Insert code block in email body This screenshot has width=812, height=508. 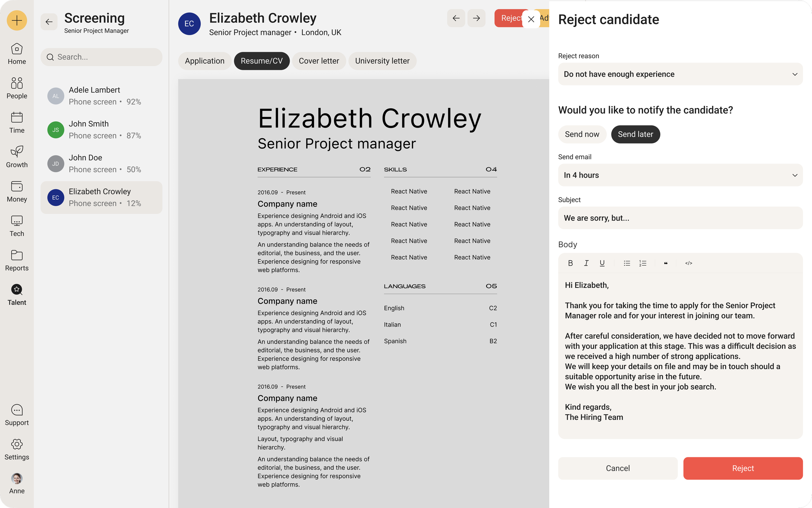[689, 263]
